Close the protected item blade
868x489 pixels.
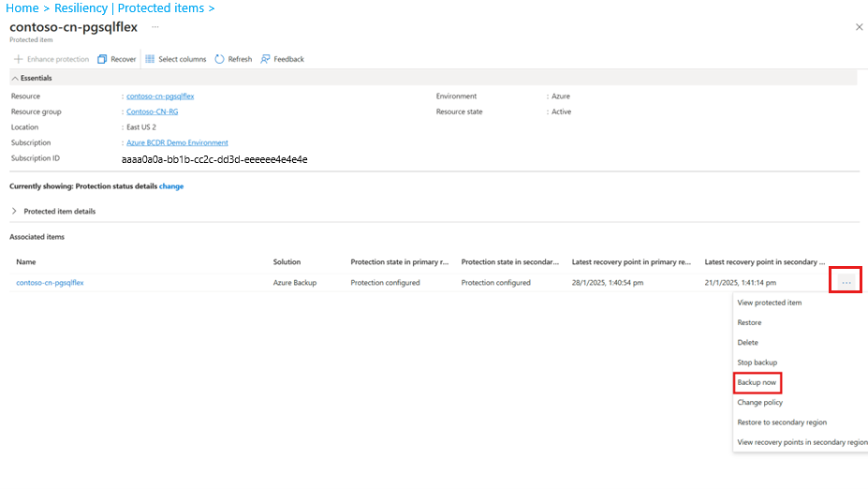click(860, 27)
